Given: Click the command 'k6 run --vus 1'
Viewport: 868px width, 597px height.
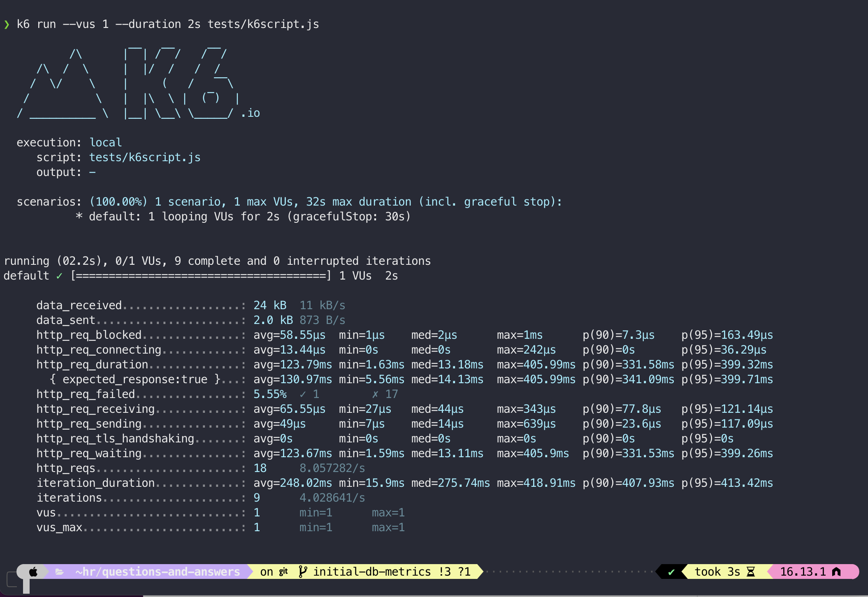Looking at the screenshot, I should pos(63,24).
